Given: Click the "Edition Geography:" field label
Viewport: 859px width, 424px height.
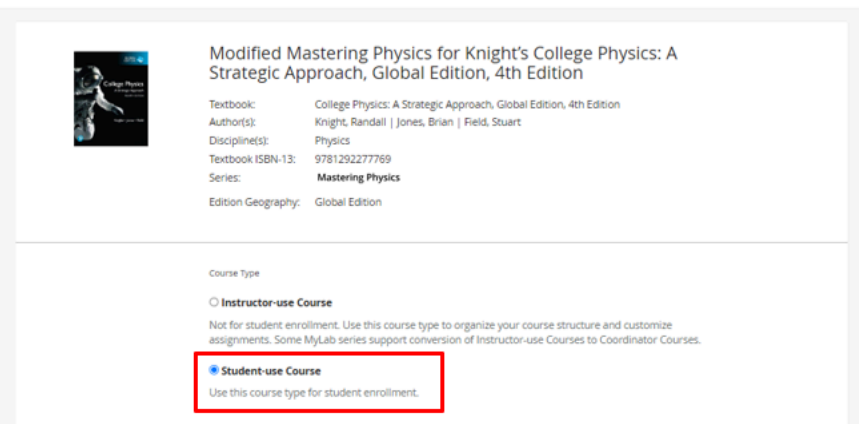Looking at the screenshot, I should pyautogui.click(x=253, y=202).
